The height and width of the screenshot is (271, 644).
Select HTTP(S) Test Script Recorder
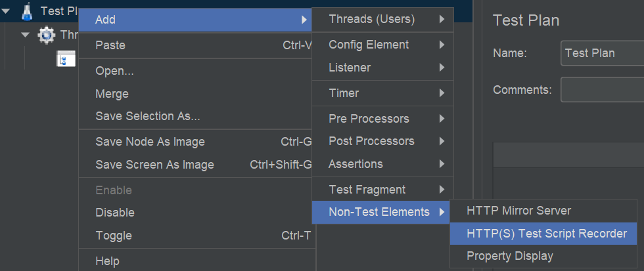[546, 233]
